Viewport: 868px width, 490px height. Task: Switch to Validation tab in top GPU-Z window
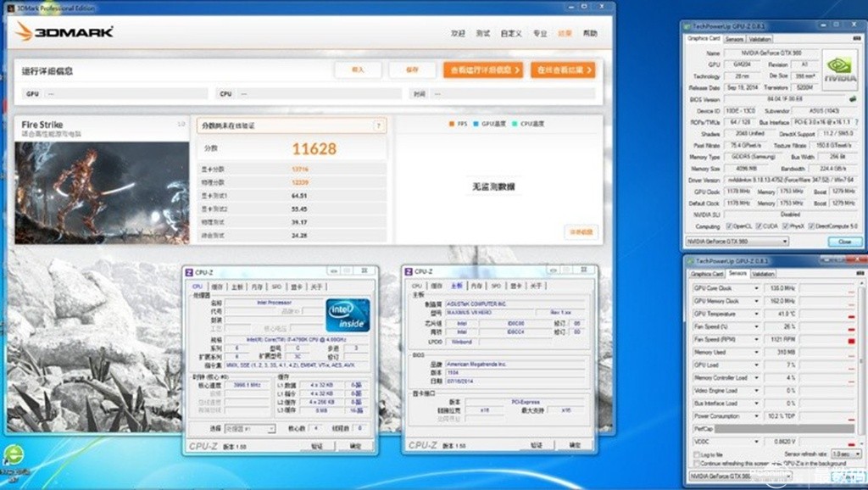(x=759, y=39)
